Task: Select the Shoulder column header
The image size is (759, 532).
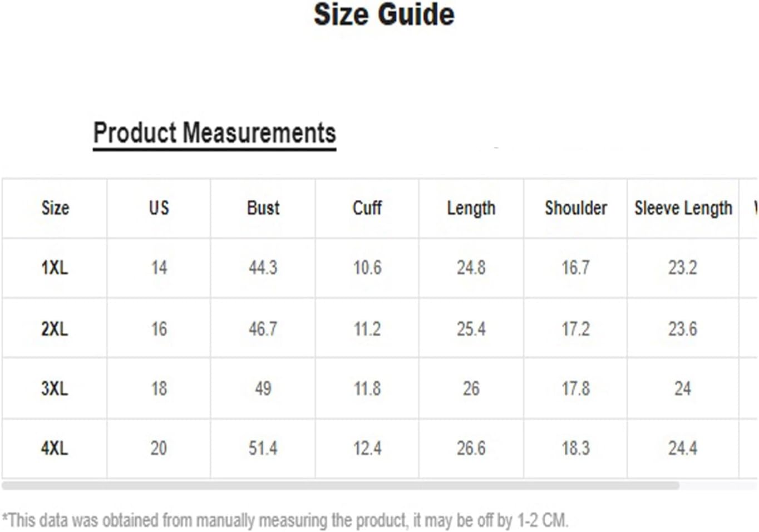Action: (576, 208)
